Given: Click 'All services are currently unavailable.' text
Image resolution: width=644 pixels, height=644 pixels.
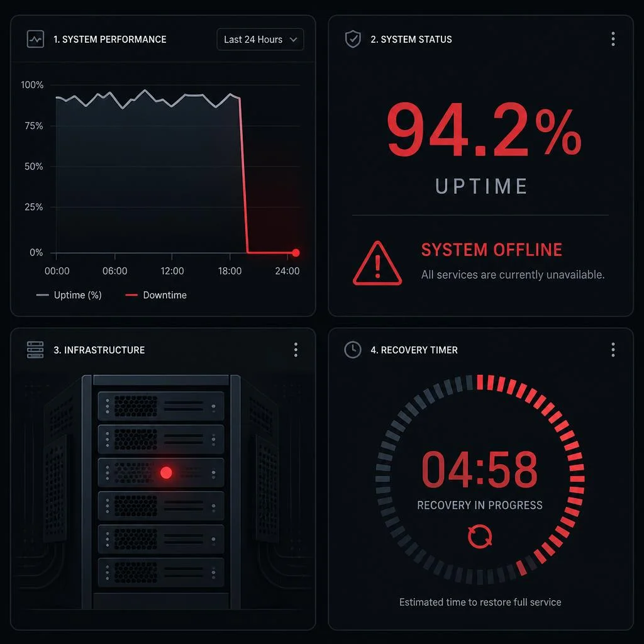Looking at the screenshot, I should [513, 275].
